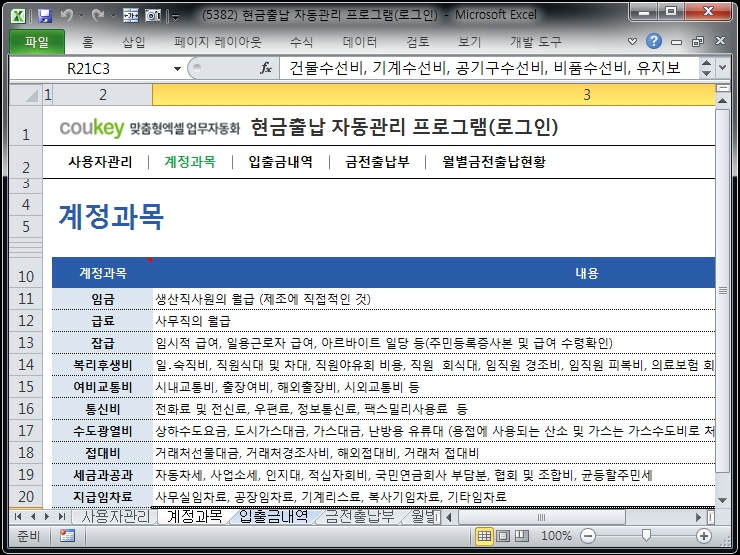
Task: Open the Name Box dropdown arrow
Action: (x=177, y=68)
